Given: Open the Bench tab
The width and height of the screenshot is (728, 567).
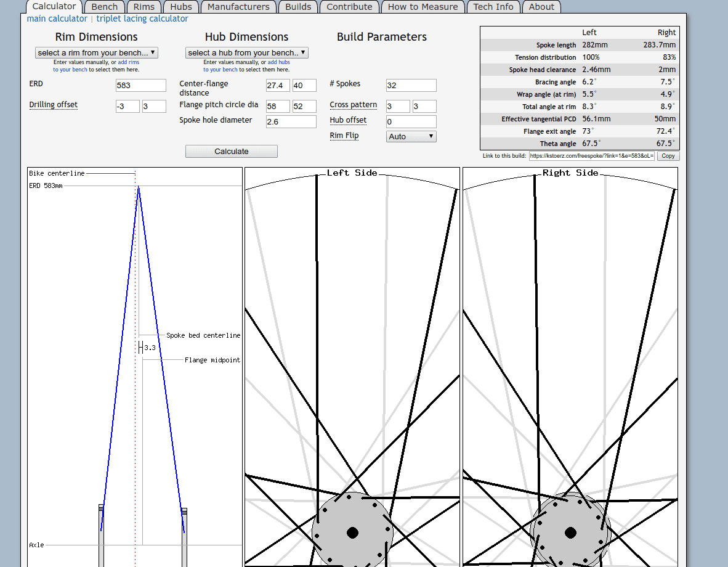Looking at the screenshot, I should [104, 7].
